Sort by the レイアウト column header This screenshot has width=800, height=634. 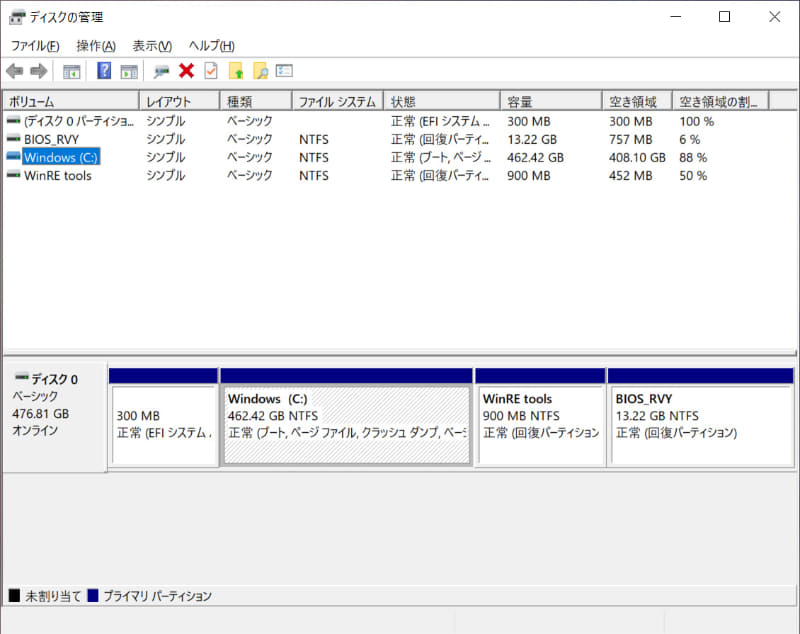point(180,102)
